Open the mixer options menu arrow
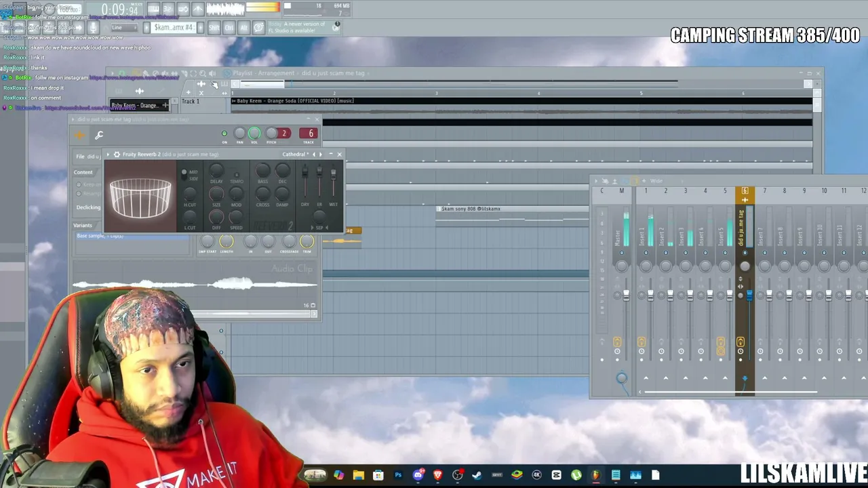 point(596,181)
